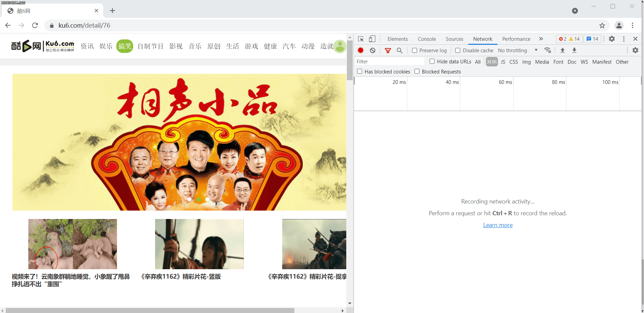Enable Hide data URLs filtering
The width and height of the screenshot is (644, 313).
[x=432, y=61]
